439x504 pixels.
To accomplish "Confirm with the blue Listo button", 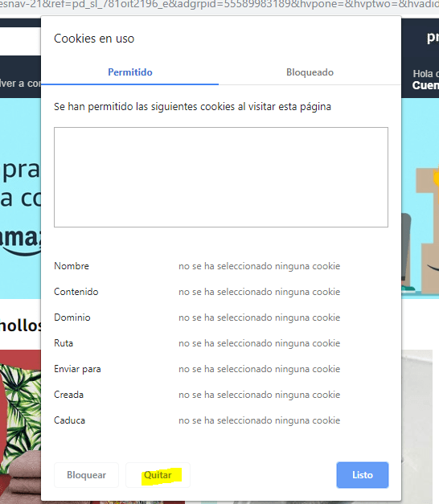I will 363,475.
